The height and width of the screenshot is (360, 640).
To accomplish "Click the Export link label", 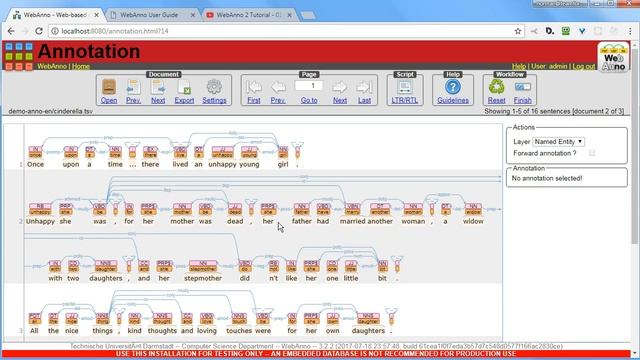I will click(x=184, y=100).
